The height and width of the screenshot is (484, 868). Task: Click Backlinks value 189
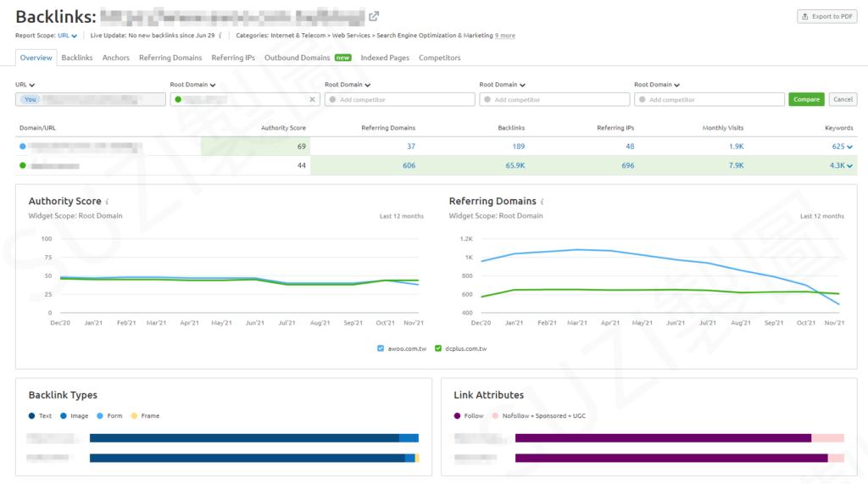coord(519,147)
